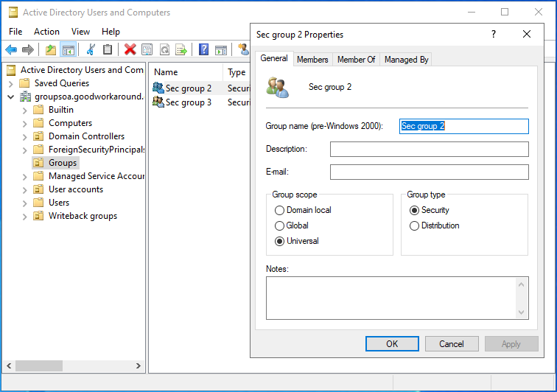The height and width of the screenshot is (392, 557).
Task: Set group type to Distribution
Action: click(415, 225)
